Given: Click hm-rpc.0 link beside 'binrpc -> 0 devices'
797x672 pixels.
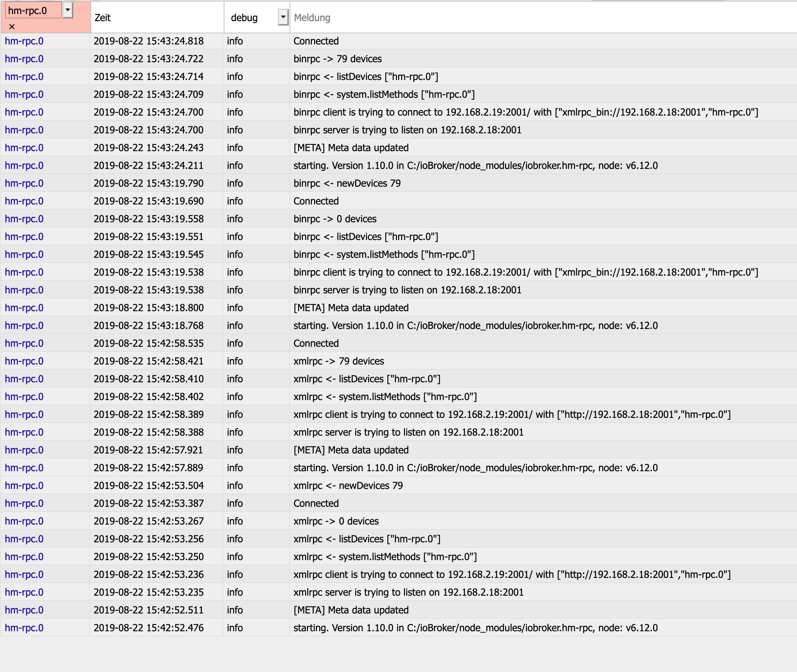Looking at the screenshot, I should (24, 219).
